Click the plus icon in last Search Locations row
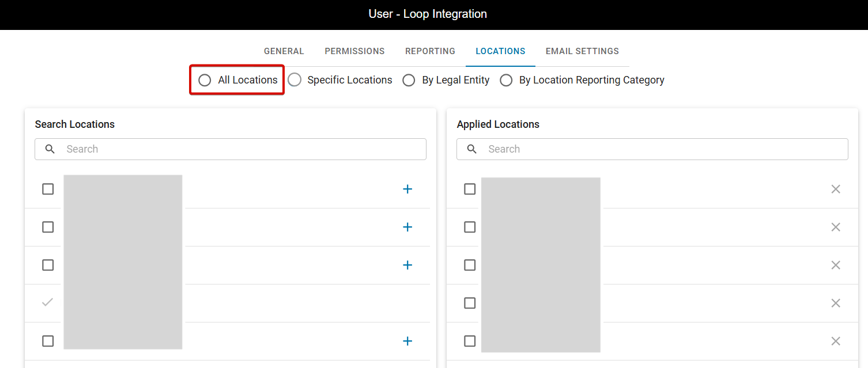868x368 pixels. pos(407,341)
